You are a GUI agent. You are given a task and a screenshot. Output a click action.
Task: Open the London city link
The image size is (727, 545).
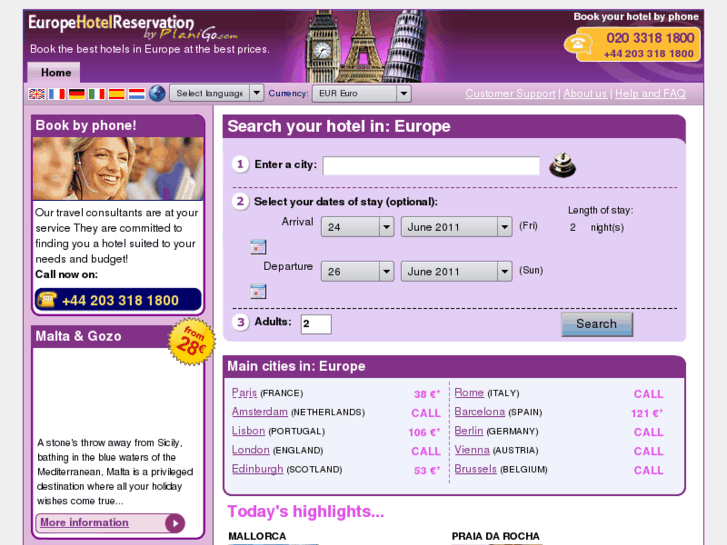250,450
